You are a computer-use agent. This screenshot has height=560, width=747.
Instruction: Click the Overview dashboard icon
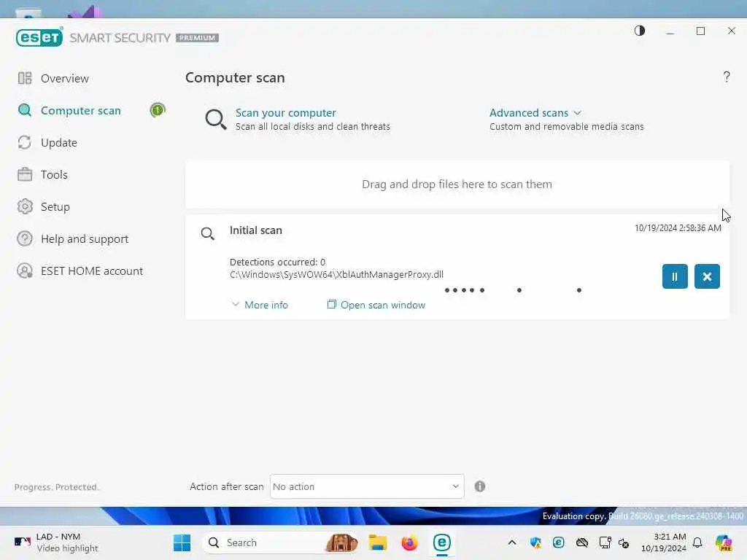(25, 78)
